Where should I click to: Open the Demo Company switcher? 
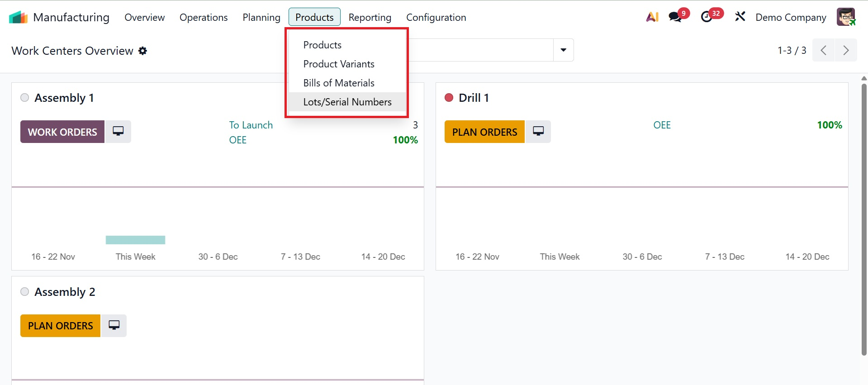[x=791, y=17]
